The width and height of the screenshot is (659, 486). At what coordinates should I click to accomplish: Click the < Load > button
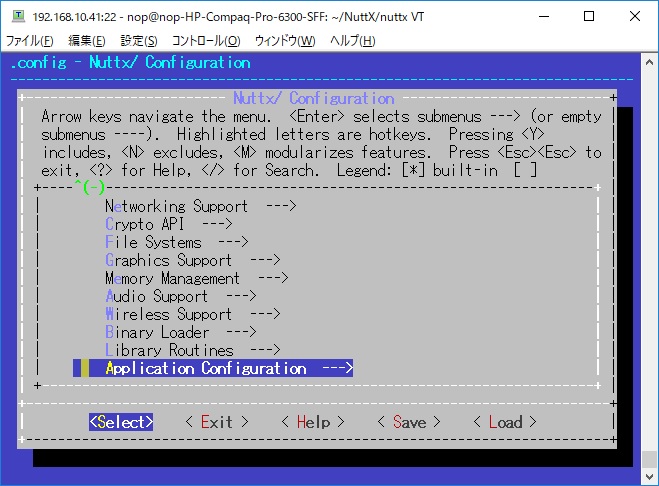pos(505,422)
